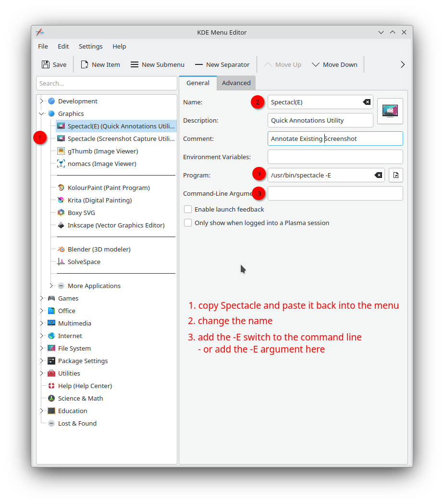Expand the Development category
This screenshot has height=504, width=444.
point(41,101)
